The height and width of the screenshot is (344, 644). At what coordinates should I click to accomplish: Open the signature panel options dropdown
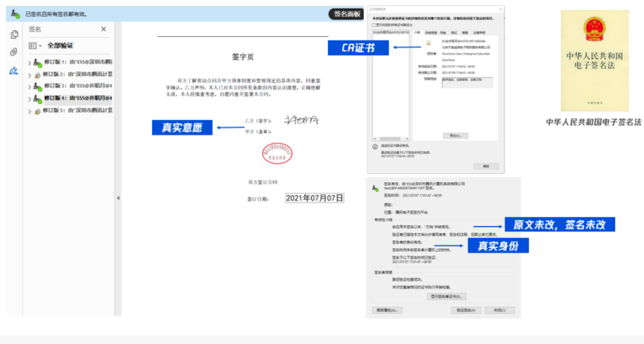pyautogui.click(x=35, y=46)
